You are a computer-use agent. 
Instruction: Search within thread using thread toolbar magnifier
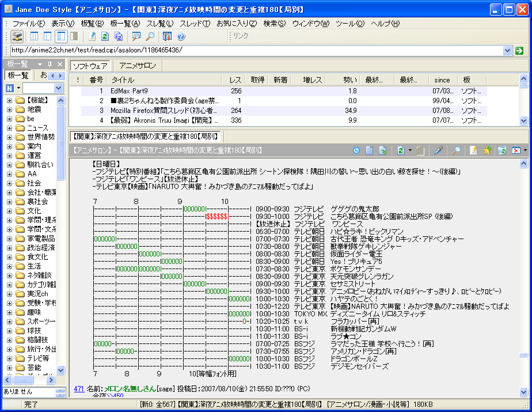point(456,150)
